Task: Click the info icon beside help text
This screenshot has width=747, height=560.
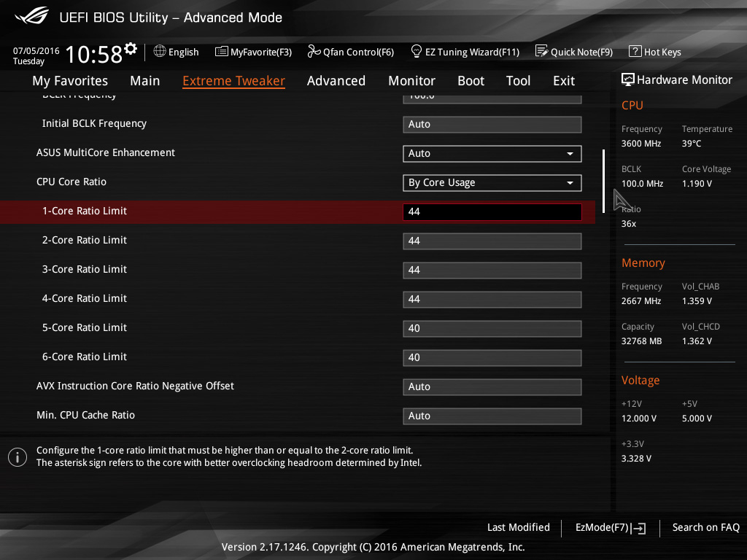Action: pyautogui.click(x=18, y=457)
